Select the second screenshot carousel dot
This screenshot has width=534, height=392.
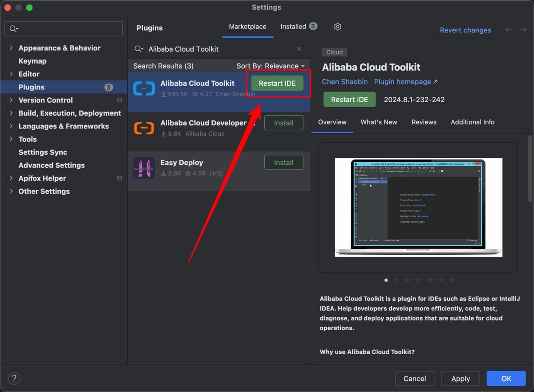396,280
